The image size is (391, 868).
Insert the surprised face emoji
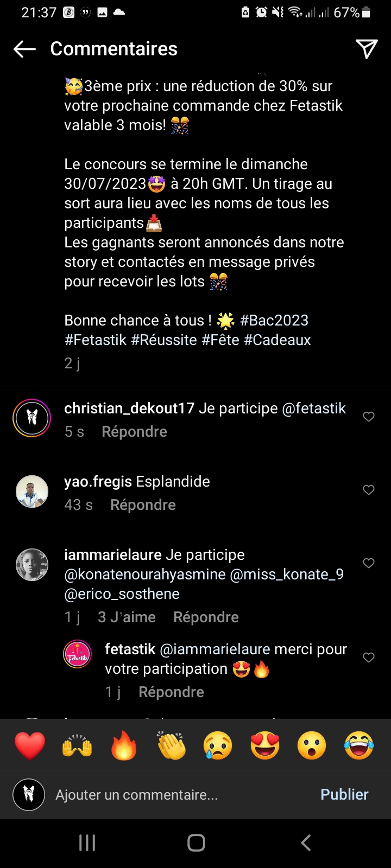[x=312, y=745]
